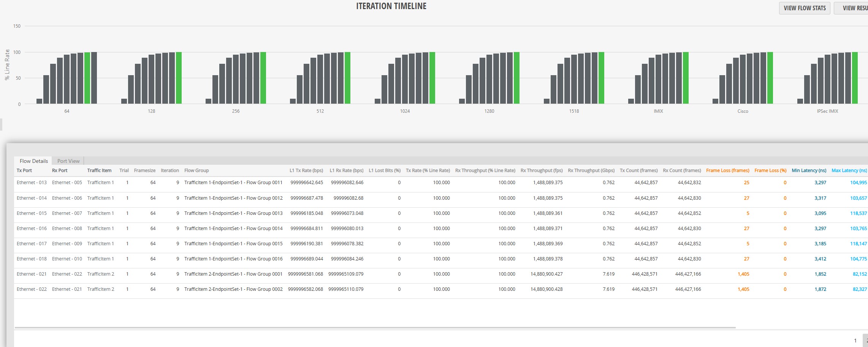Select the Ethernet - 021 TrafficItem 2 row

[x=441, y=274]
